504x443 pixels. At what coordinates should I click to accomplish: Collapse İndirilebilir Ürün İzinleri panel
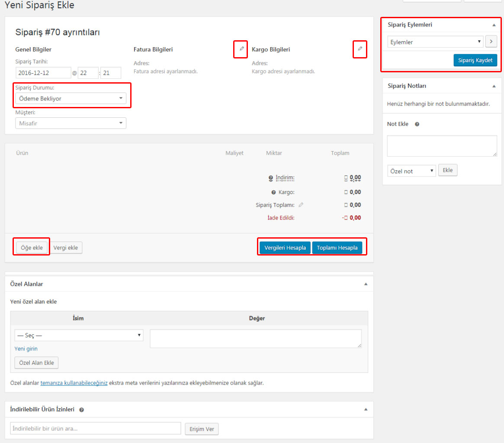tap(366, 410)
